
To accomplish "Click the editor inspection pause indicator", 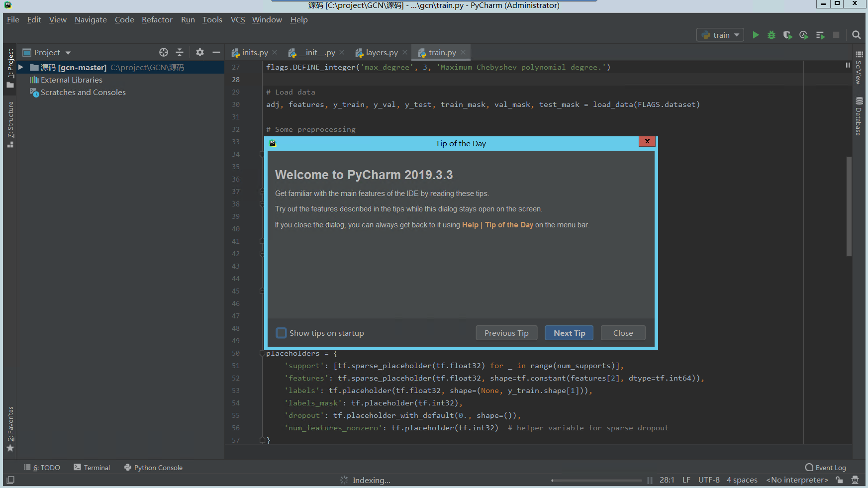I will click(x=848, y=65).
